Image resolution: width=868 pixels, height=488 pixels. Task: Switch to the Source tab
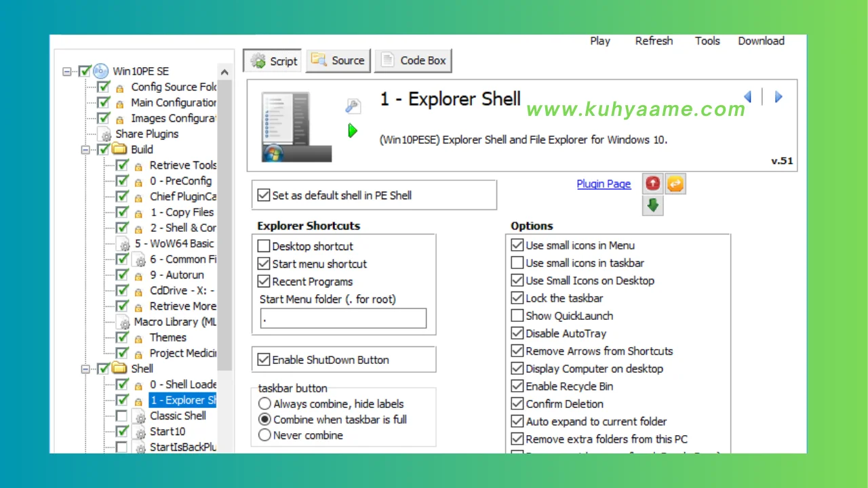tap(338, 60)
